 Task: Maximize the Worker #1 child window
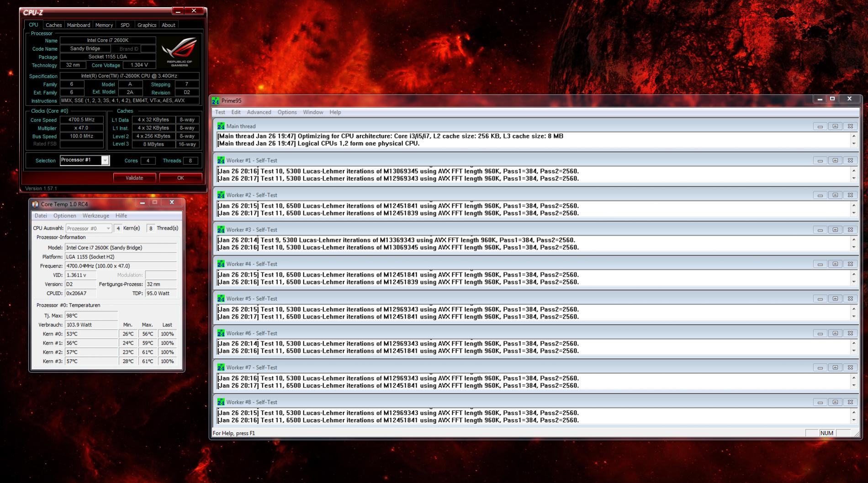click(835, 161)
